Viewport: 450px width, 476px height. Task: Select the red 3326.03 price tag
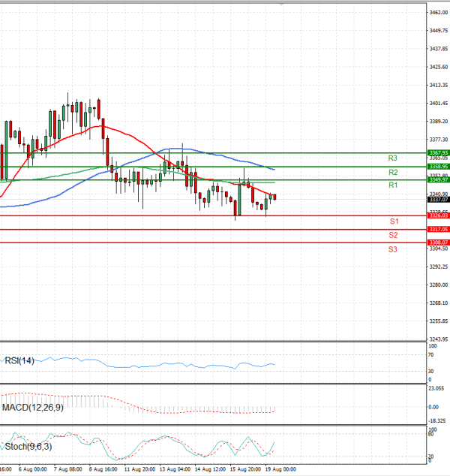coord(439,215)
